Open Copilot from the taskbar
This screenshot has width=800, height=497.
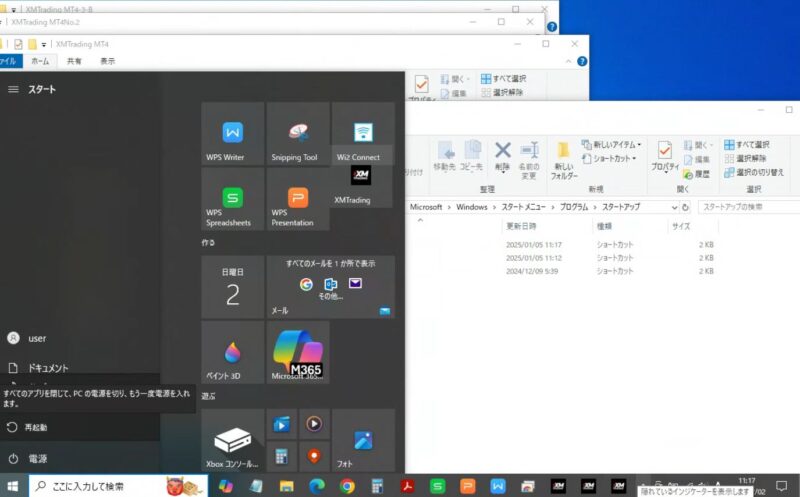click(x=226, y=486)
